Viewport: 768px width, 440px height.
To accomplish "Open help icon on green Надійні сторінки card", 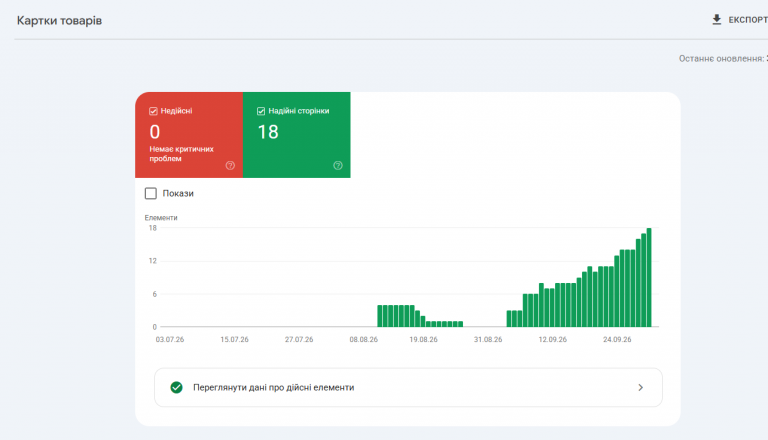I will tap(338, 166).
